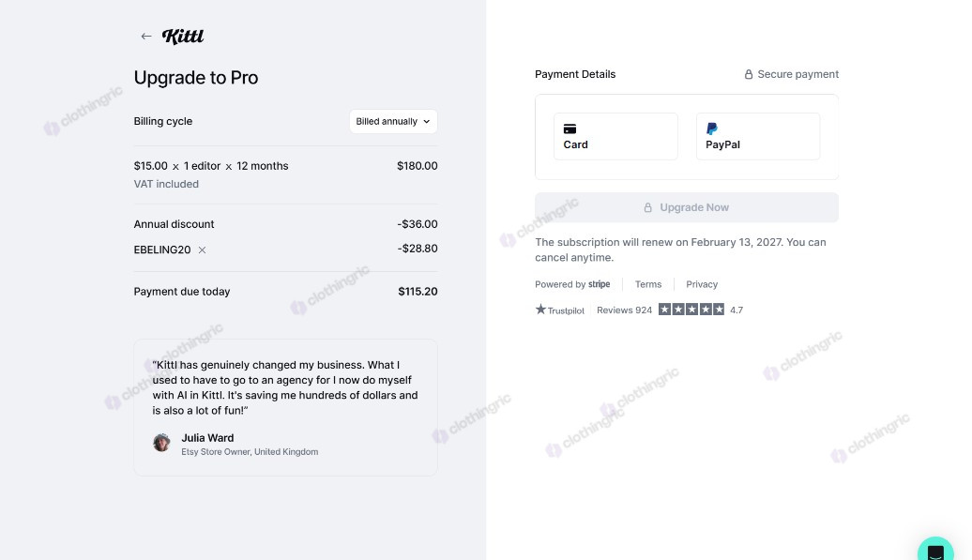Select PayPal payment method
Screen dimensions: 972x560
point(758,136)
